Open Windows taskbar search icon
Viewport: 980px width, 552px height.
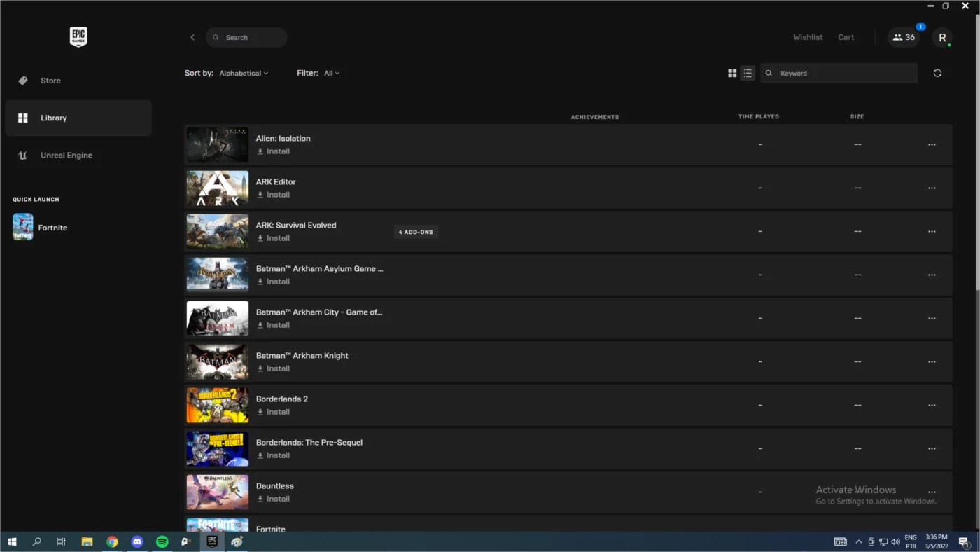37,541
